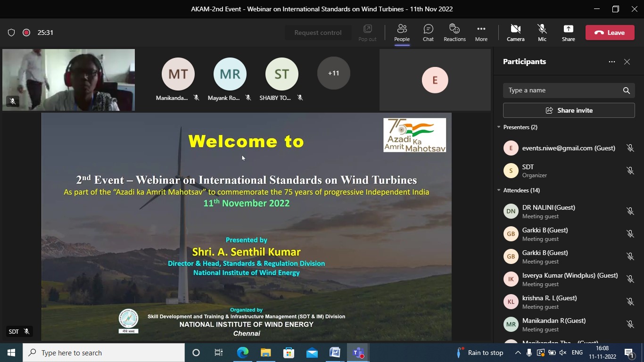Select Isverya Kumar in attendees list

click(570, 279)
